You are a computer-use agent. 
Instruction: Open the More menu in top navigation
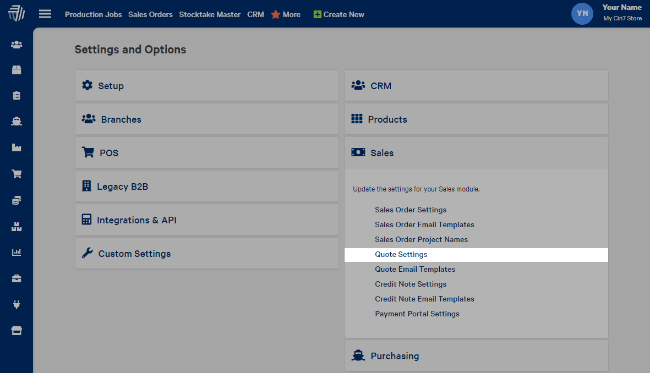[x=291, y=15]
